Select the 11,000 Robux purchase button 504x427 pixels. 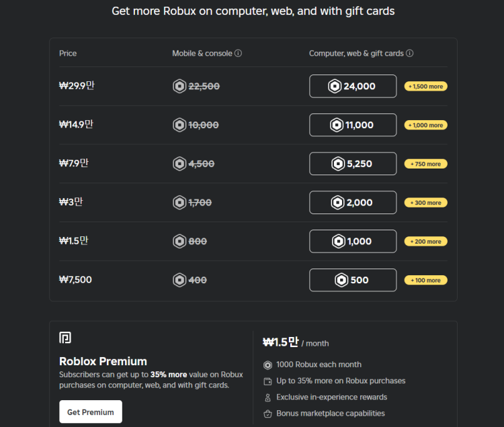(x=353, y=125)
